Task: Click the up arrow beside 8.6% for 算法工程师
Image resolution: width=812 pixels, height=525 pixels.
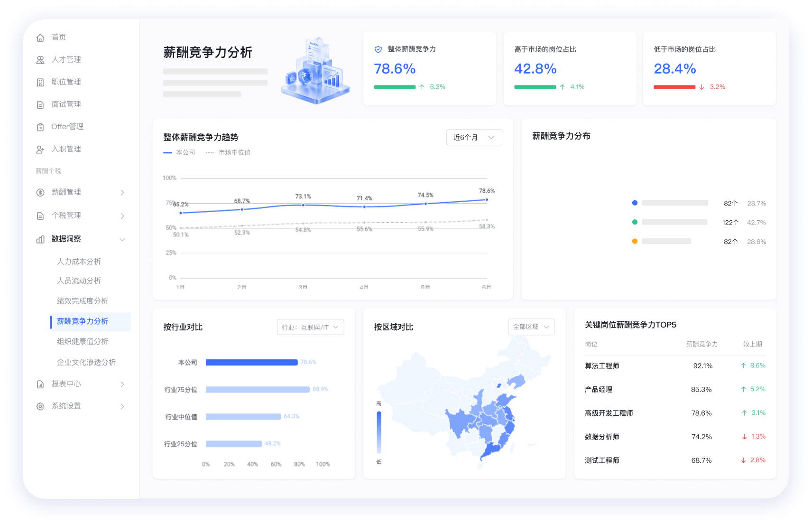Action: click(x=743, y=366)
